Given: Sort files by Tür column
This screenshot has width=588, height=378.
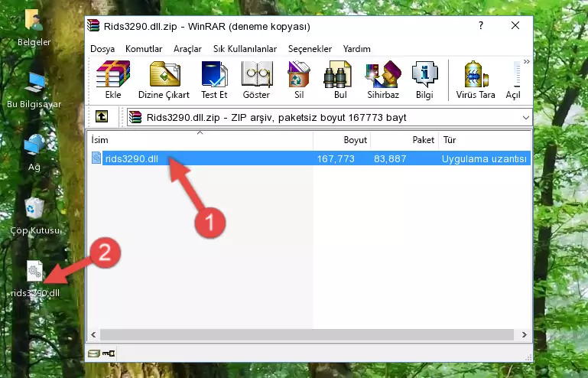Looking at the screenshot, I should tap(485, 139).
